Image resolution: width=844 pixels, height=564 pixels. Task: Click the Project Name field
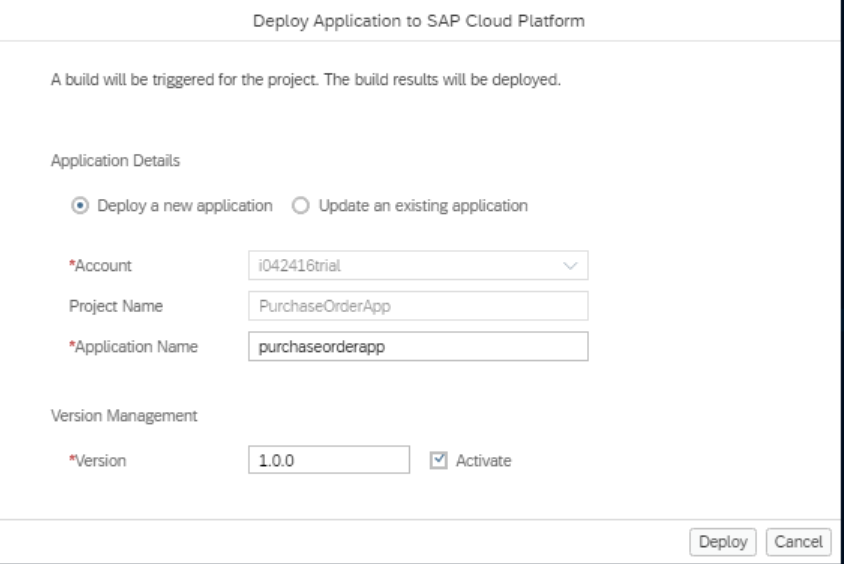pos(418,306)
